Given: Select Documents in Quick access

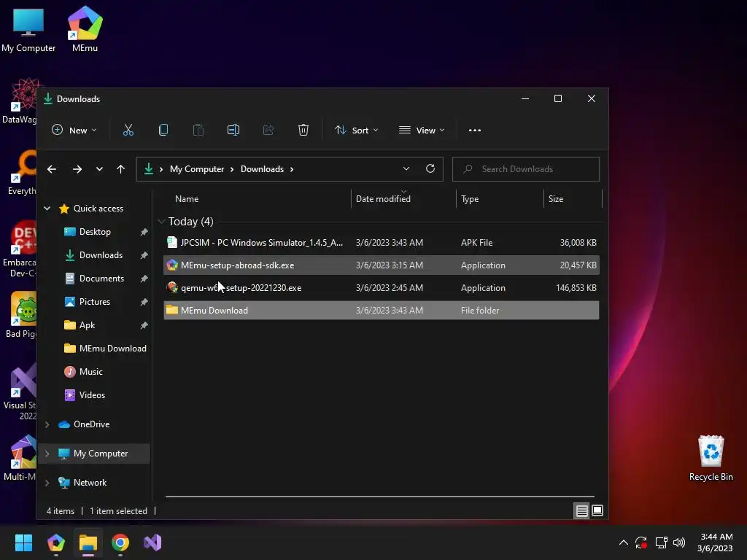Looking at the screenshot, I should click(x=101, y=278).
